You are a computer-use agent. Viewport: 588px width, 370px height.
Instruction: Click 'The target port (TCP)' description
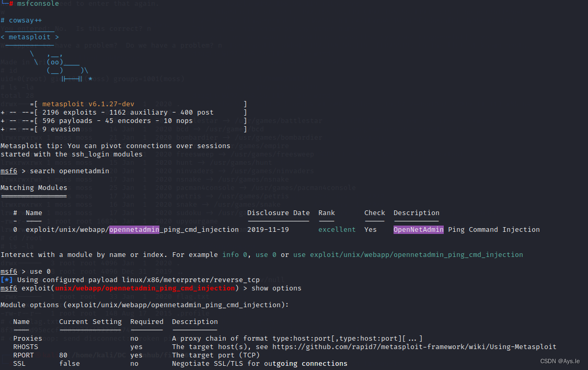(x=216, y=355)
